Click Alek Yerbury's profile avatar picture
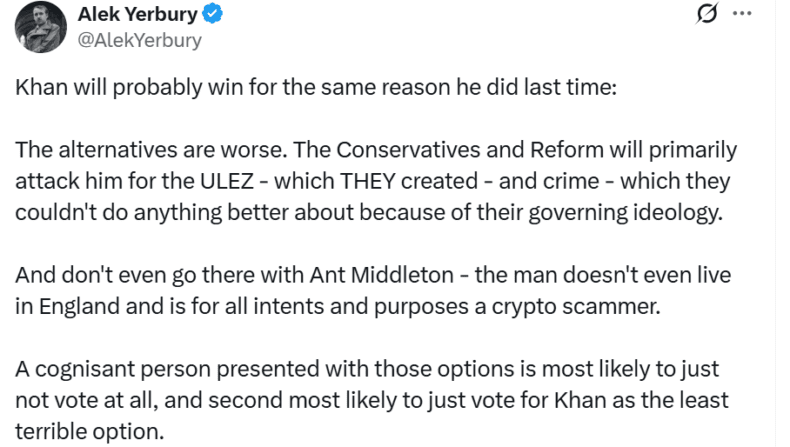790x447 pixels. point(41,27)
